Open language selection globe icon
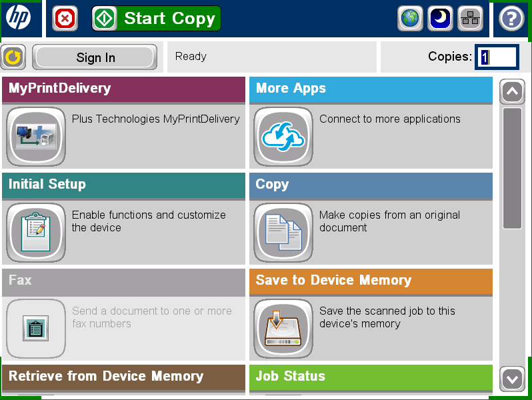The width and height of the screenshot is (532, 400). (411, 19)
